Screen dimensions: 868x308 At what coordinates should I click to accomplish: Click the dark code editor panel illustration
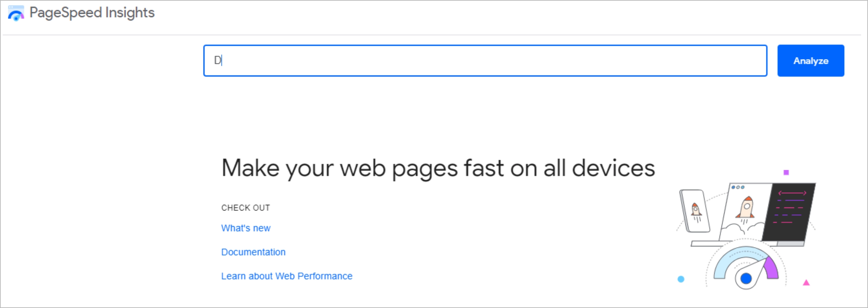(790, 211)
